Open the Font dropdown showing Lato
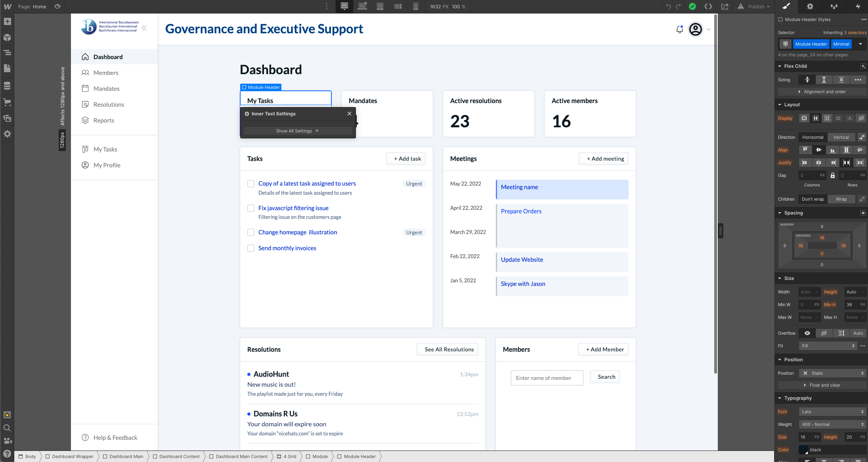The image size is (868, 462). tap(832, 412)
